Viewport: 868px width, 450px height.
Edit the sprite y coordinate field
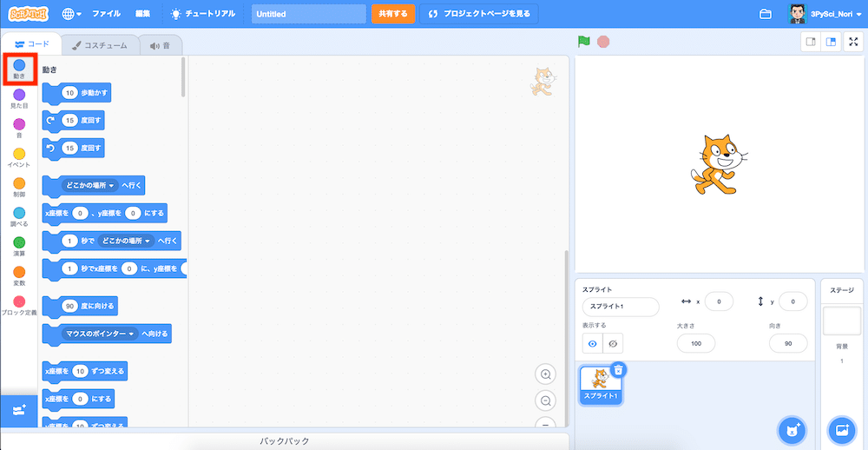[x=792, y=301]
